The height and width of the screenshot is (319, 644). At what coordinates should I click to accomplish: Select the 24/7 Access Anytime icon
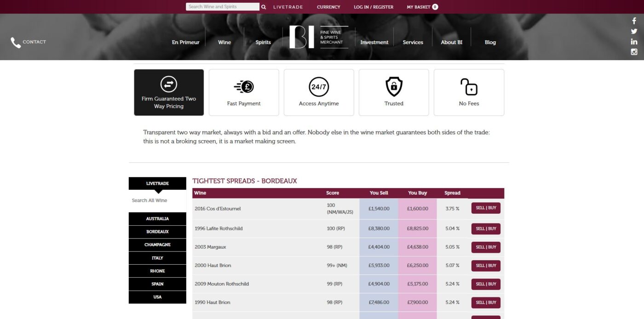(319, 86)
